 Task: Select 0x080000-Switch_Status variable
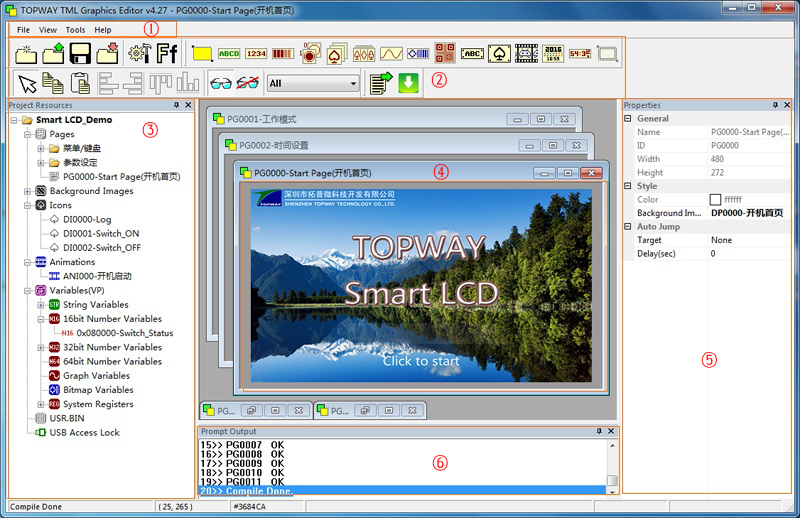(x=125, y=333)
